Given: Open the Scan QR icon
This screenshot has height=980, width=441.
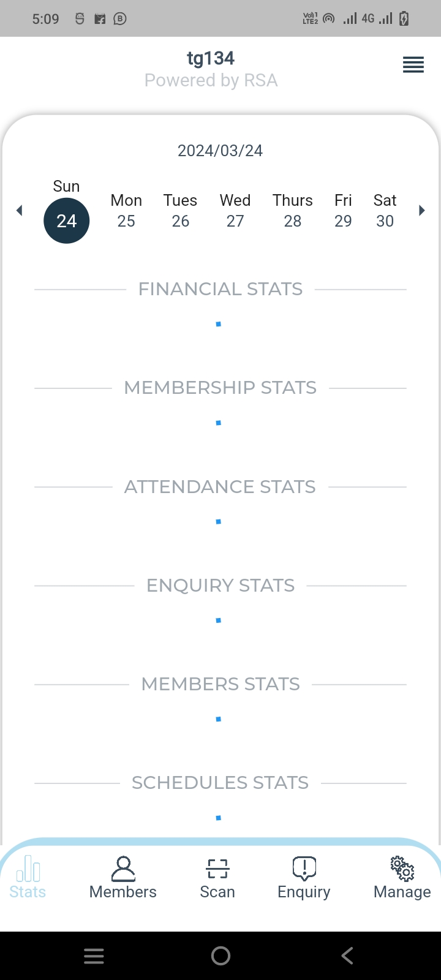Looking at the screenshot, I should 217,868.
